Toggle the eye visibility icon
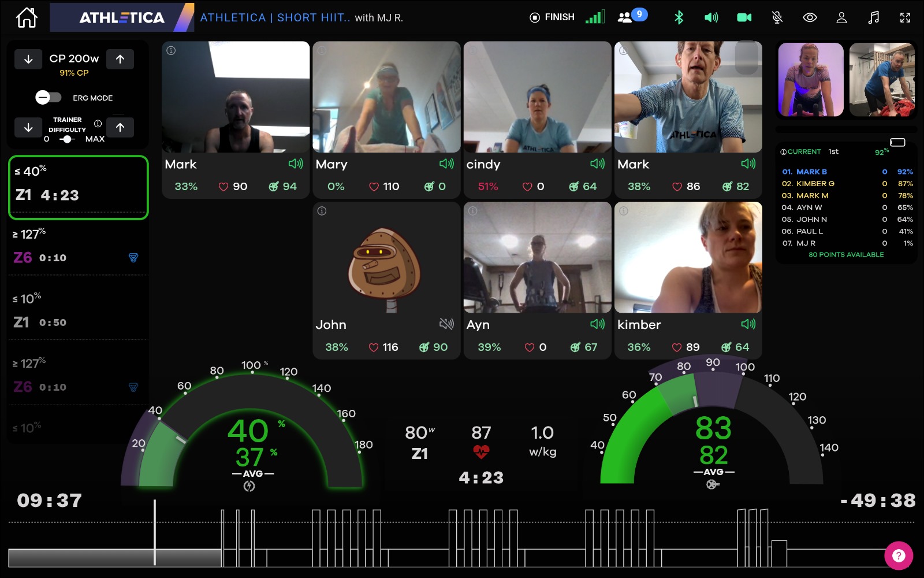This screenshot has width=924, height=578. click(810, 17)
